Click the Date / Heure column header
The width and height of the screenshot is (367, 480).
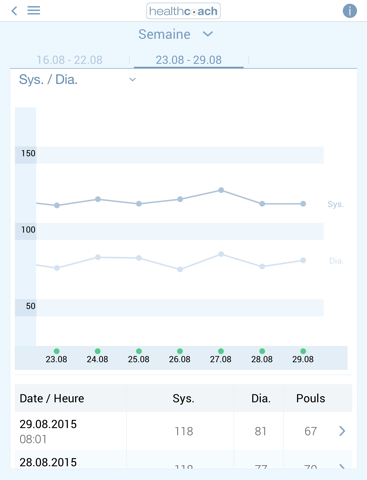[x=52, y=398]
